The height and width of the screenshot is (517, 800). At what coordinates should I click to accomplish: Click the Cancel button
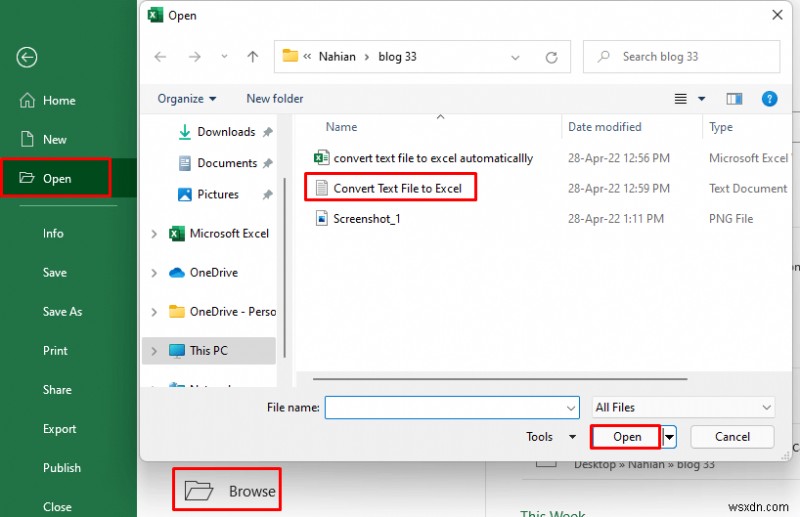(x=732, y=437)
